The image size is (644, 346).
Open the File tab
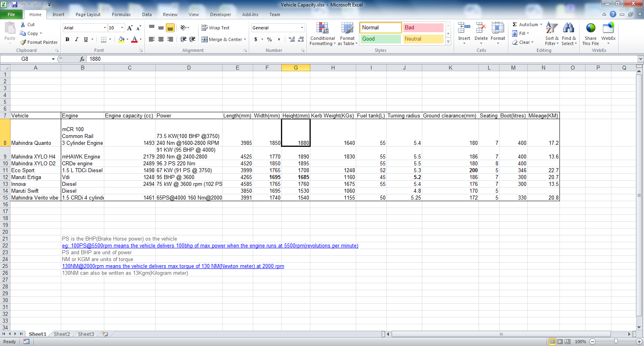[x=11, y=14]
